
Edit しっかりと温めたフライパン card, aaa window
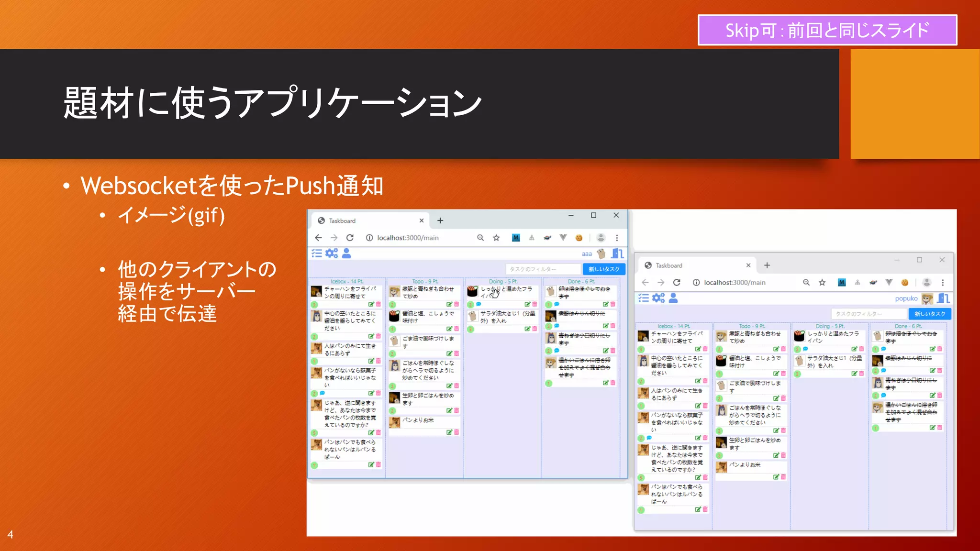[527, 304]
